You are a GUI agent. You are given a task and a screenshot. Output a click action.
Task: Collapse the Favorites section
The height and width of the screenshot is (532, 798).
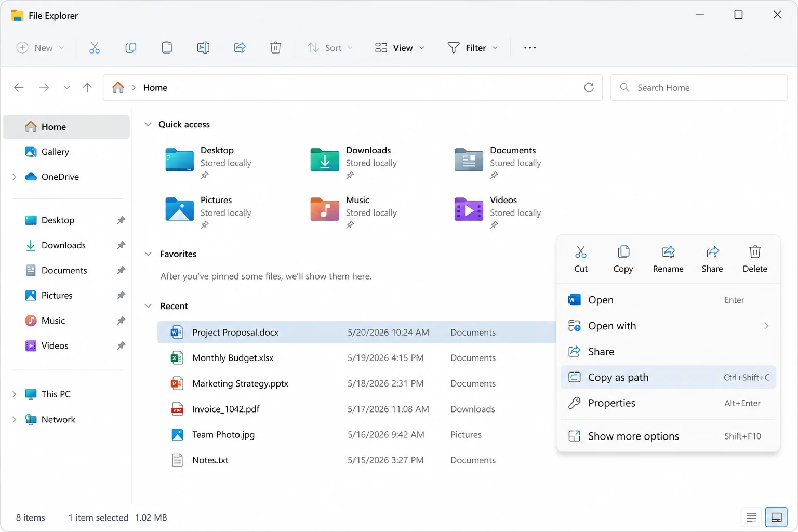pos(148,254)
